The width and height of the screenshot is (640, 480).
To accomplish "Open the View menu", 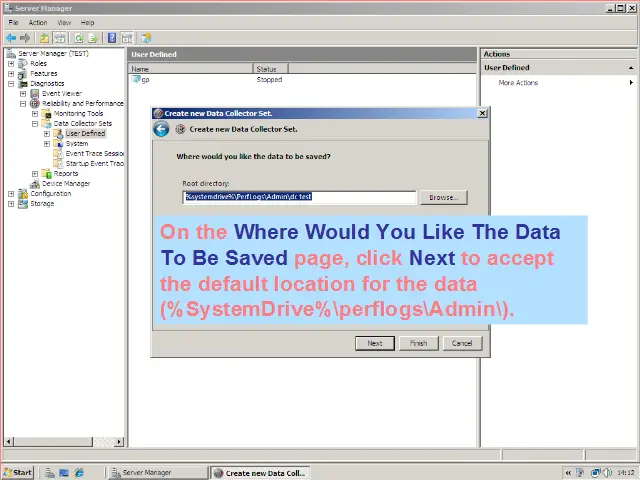I will coord(64,22).
